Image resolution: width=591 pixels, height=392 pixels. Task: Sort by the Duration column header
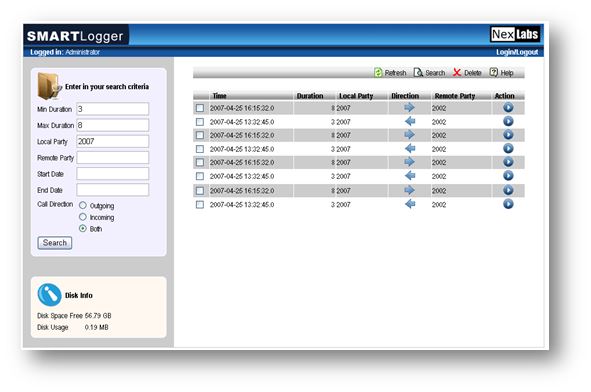[x=310, y=96]
